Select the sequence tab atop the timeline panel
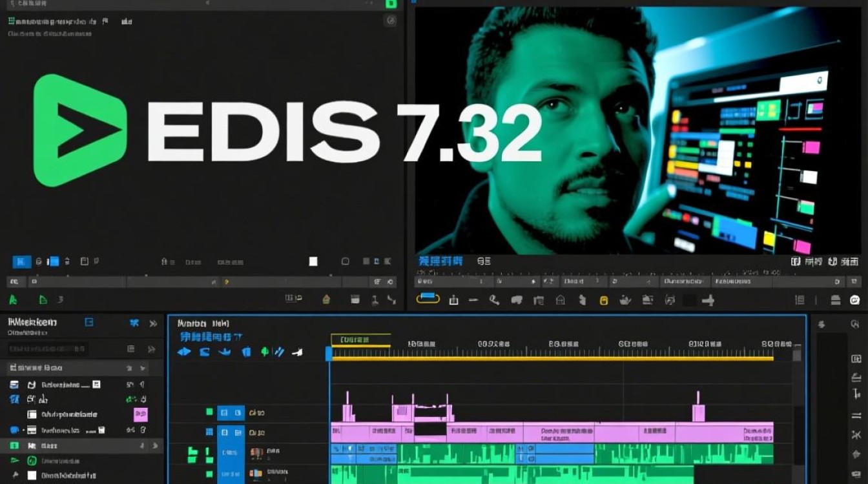 pos(203,323)
